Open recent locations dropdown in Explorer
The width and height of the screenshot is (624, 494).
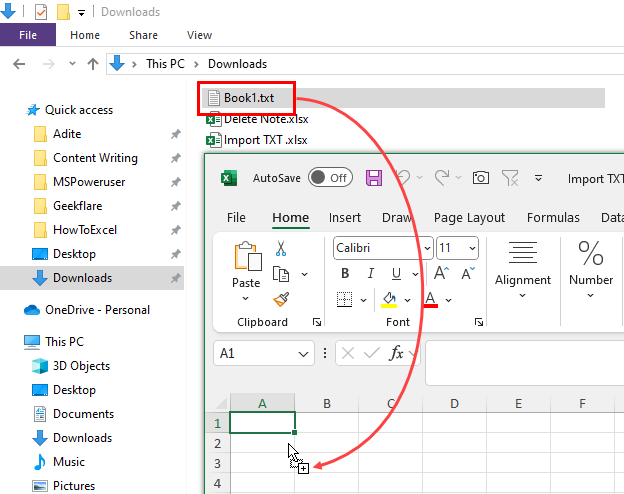[72, 63]
